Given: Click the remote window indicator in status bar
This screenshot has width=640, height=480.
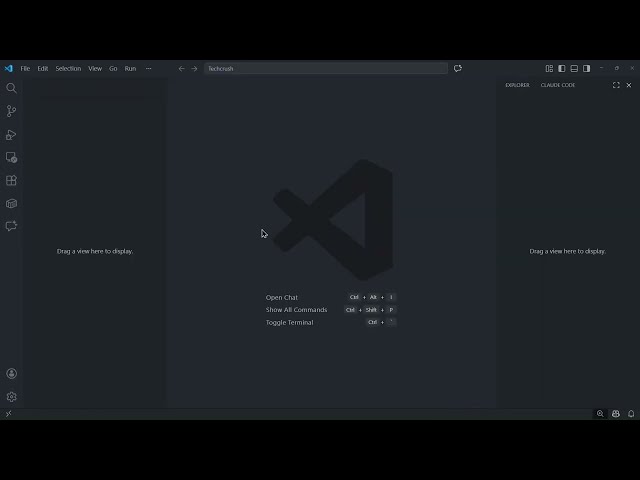Looking at the screenshot, I should pyautogui.click(x=9, y=413).
